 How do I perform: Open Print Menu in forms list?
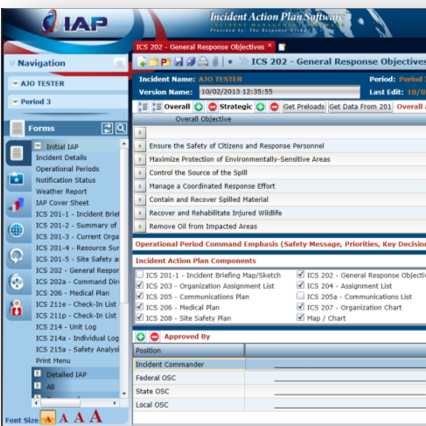pos(53,361)
